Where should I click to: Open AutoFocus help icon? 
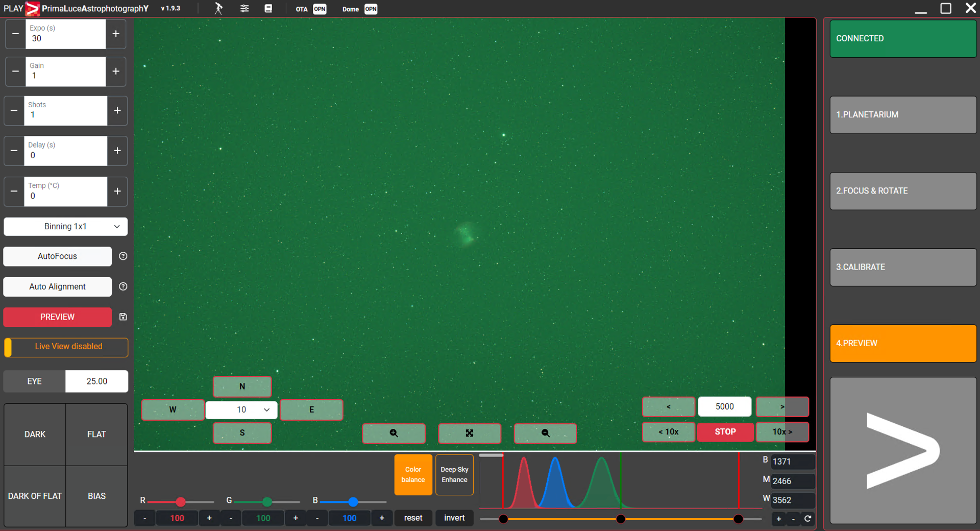(123, 256)
